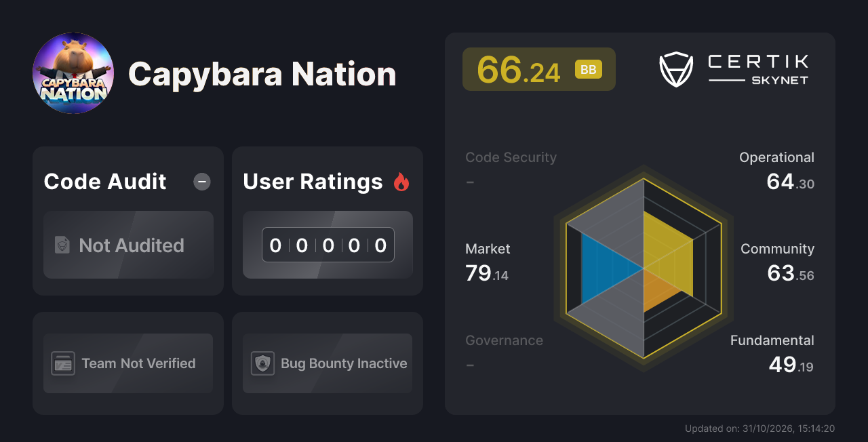Select the Not Audited badge
Screen dimensions: 868x442
click(x=128, y=245)
